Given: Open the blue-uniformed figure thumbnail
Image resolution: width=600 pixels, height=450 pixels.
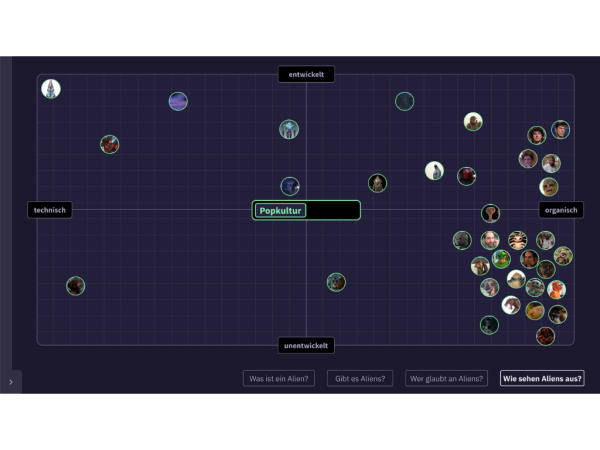Looking at the screenshot, I should (561, 129).
